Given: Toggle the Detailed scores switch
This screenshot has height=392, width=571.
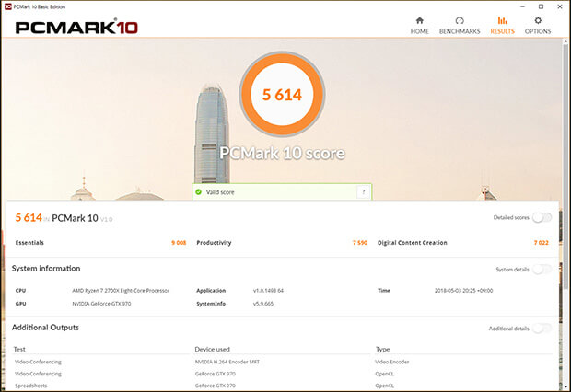Looking at the screenshot, I should coord(542,218).
